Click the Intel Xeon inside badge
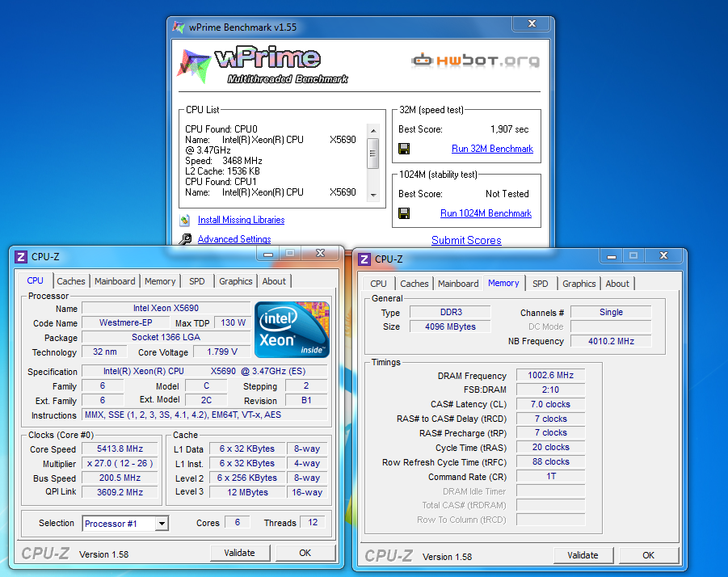 (292, 330)
